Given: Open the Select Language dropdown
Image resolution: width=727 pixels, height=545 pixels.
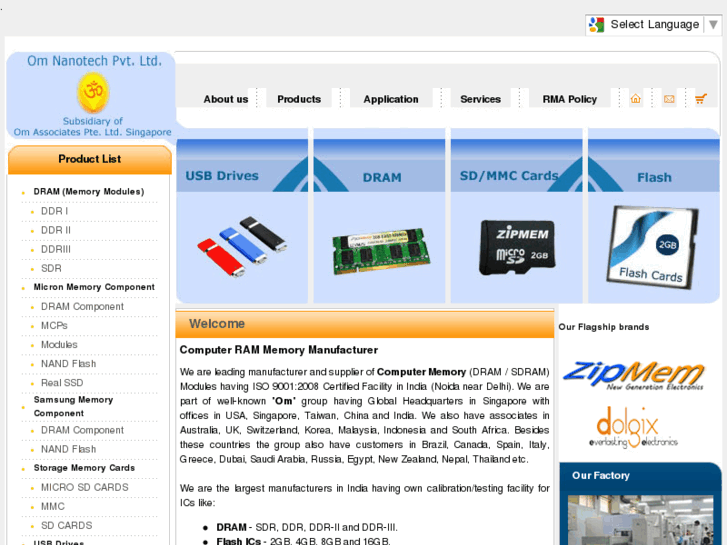Looking at the screenshot, I should 653,24.
